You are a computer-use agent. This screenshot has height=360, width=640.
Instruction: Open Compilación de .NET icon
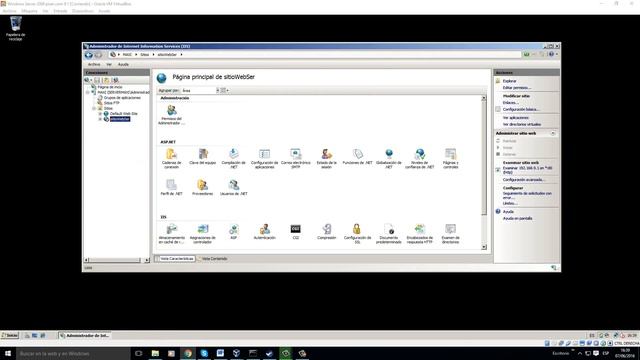coord(233,158)
